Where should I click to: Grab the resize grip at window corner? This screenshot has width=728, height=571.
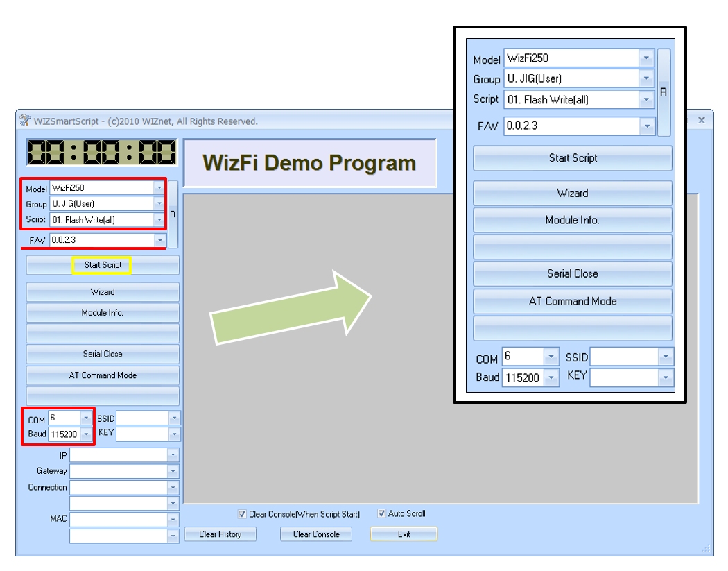point(707,549)
